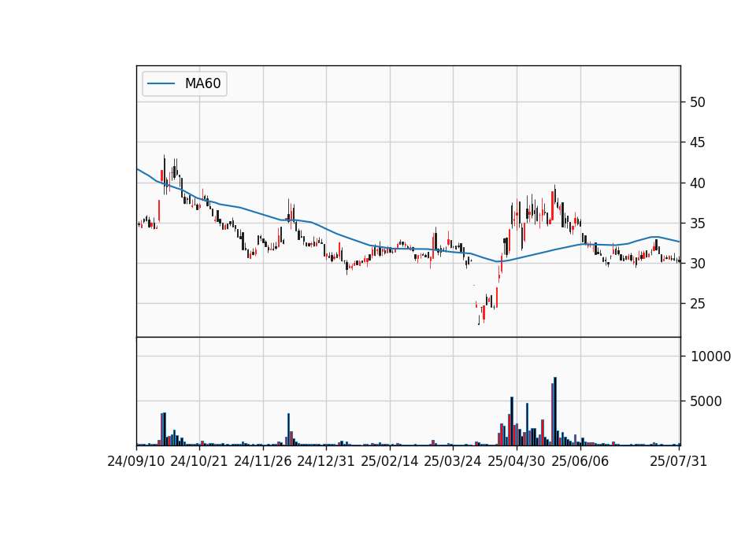756x543 pixels.
Task: Click the tallest volume bar near 25/06/06
Action: click(x=555, y=412)
